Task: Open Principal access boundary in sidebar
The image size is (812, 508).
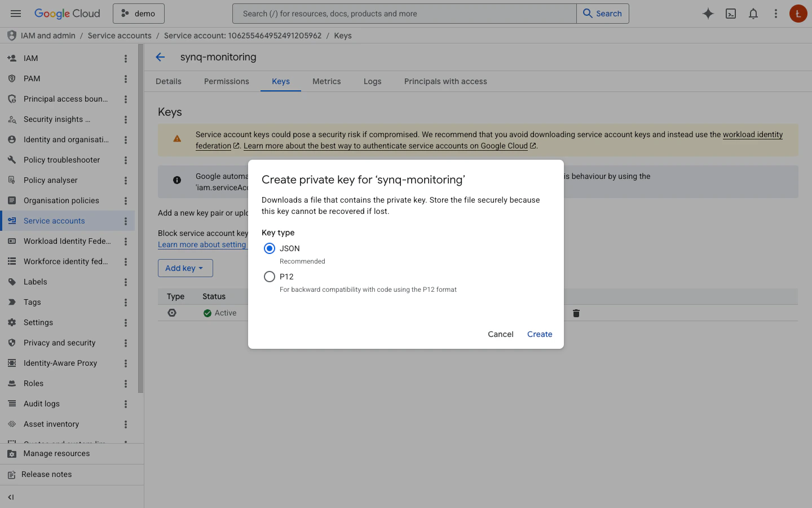Action: tap(65, 99)
